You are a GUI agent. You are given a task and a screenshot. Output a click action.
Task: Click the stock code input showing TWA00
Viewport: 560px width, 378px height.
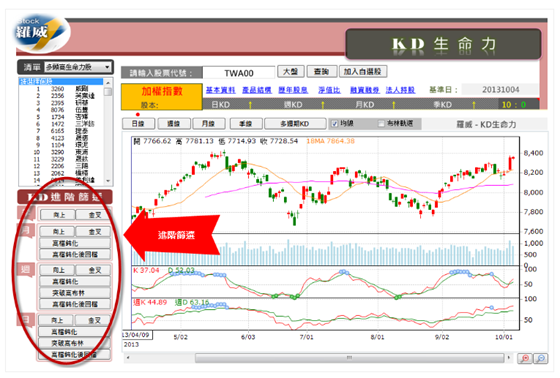tap(239, 73)
